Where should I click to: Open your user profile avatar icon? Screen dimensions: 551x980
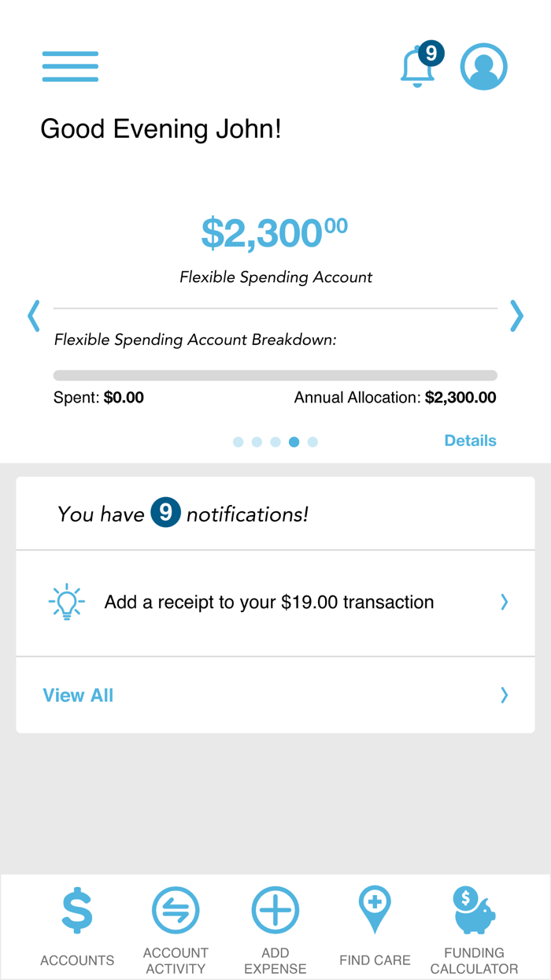point(483,66)
